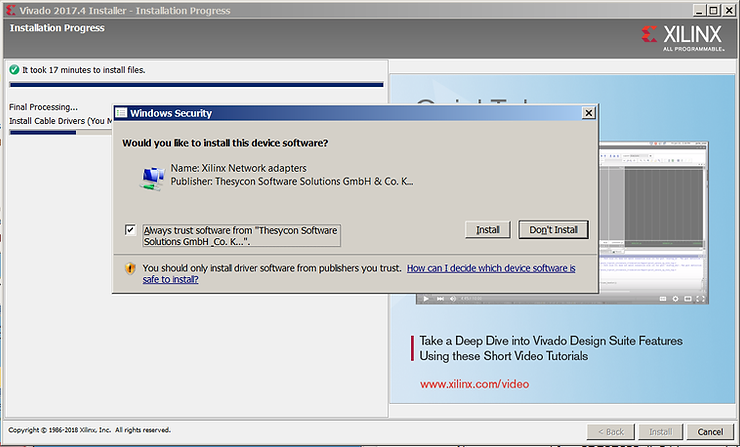Click the green checkmark install-complete icon
740x447 pixels.
pyautogui.click(x=14, y=70)
